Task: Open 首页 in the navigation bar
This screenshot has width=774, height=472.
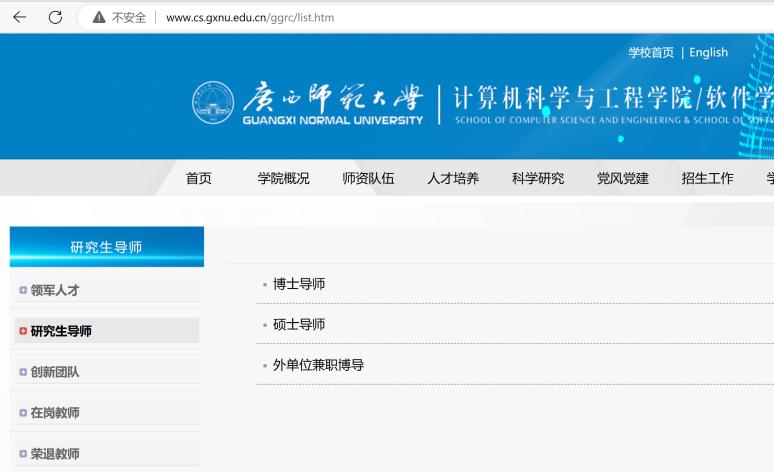Action: [x=199, y=178]
